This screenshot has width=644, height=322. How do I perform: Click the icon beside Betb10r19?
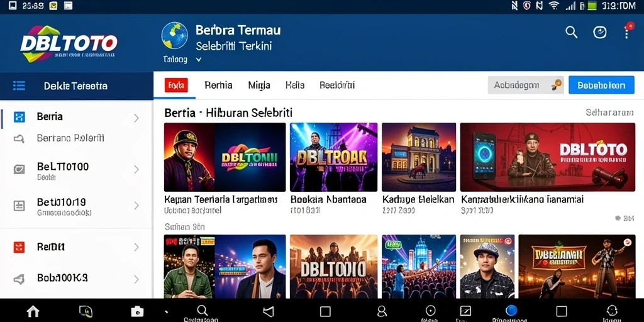[19, 206]
